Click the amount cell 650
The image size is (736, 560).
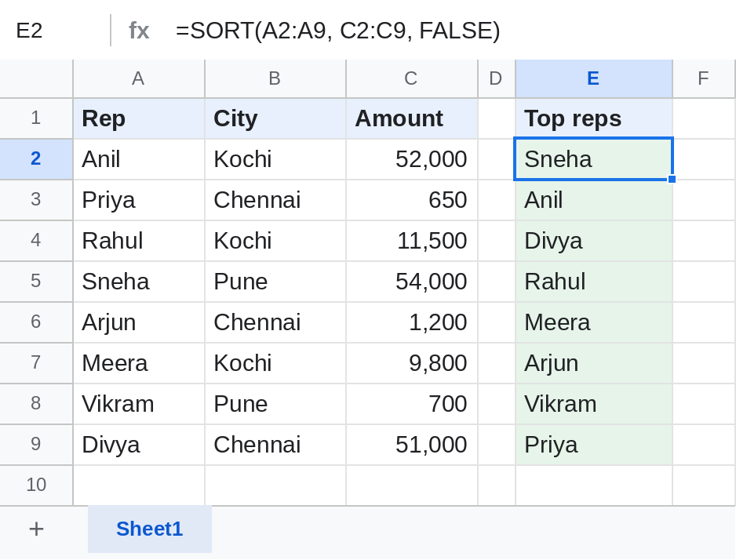(412, 200)
